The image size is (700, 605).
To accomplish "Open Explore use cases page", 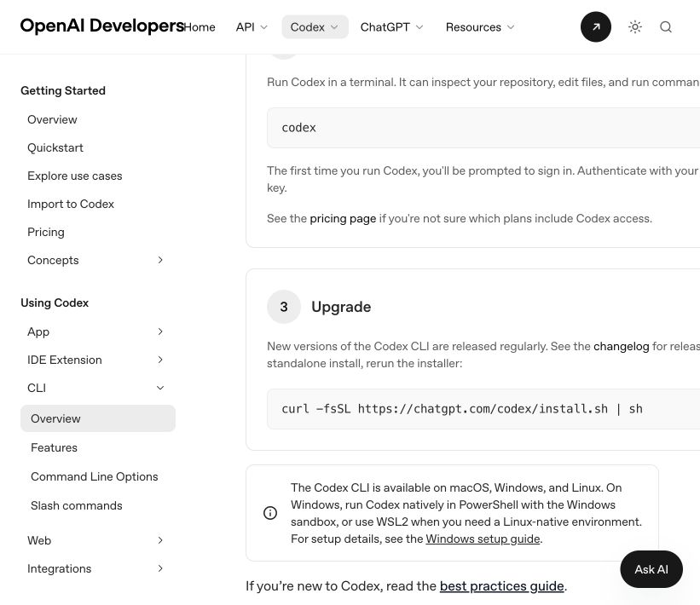I will click(74, 176).
